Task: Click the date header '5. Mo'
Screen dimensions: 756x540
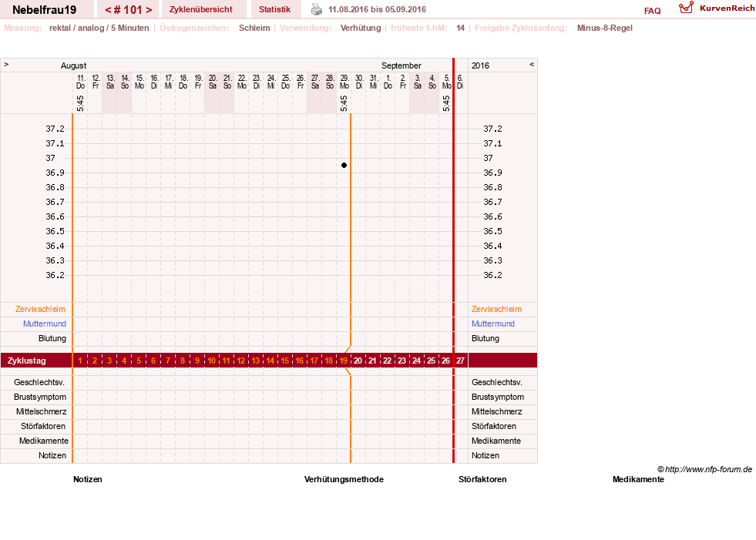Action: click(446, 82)
